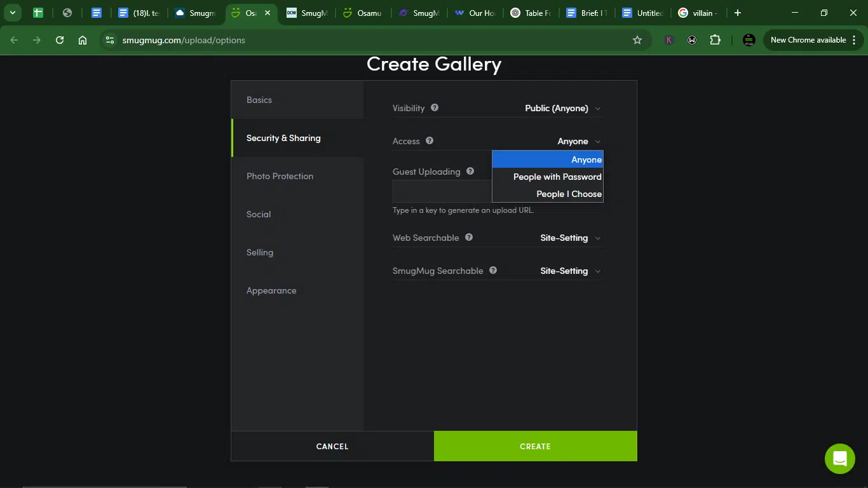
Task: Switch to Table Fo tab
Action: 531,13
